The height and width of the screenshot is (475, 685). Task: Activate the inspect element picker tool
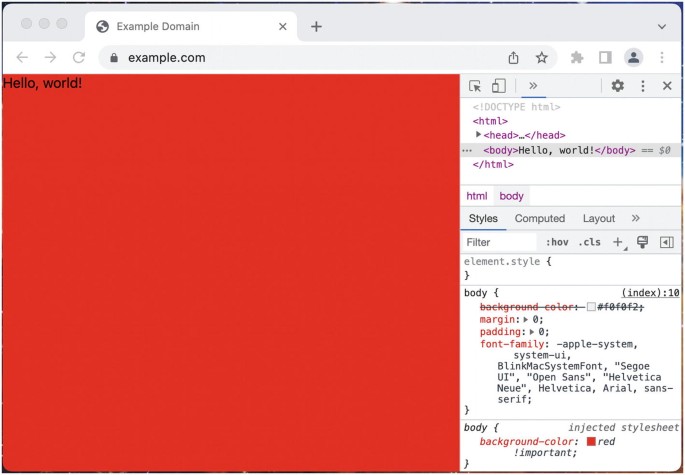(x=475, y=87)
